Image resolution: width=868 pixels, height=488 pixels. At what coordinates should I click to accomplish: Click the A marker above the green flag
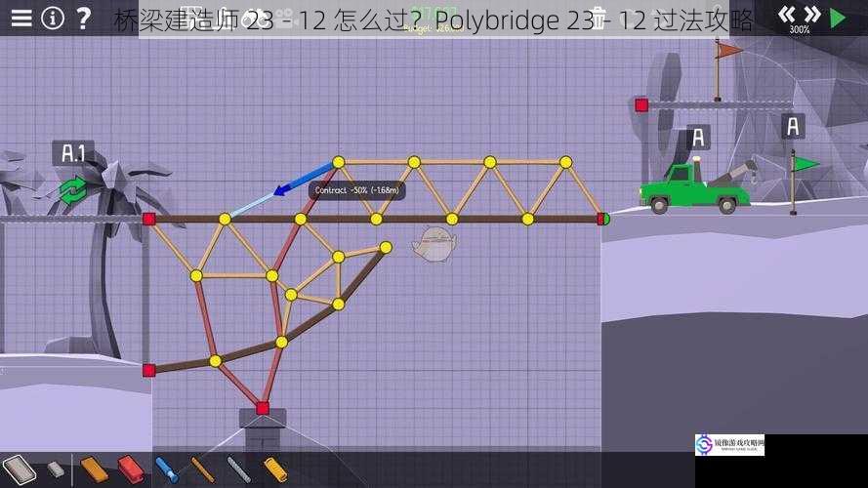tap(793, 126)
